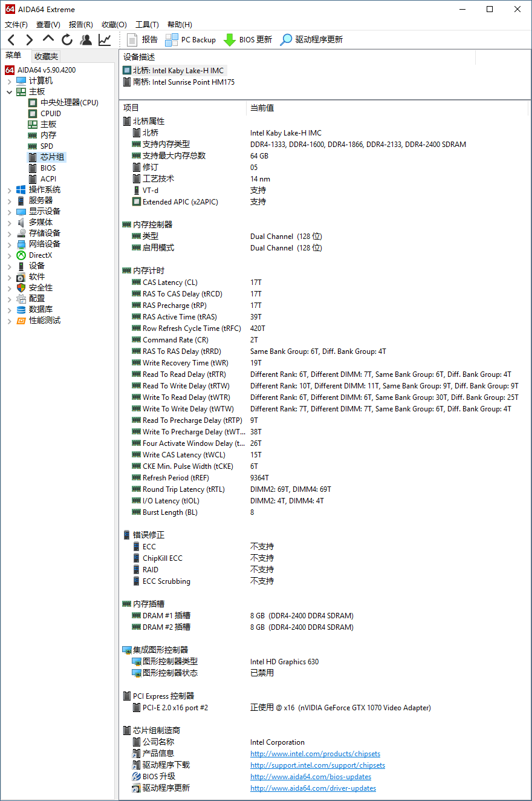The image size is (532, 801).
Task: Click the back navigation arrow
Action: [x=11, y=39]
